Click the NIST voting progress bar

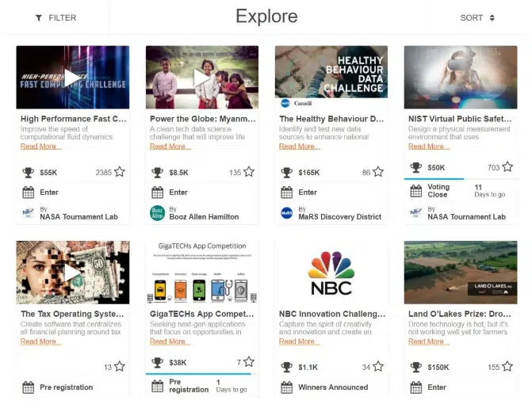461,179
